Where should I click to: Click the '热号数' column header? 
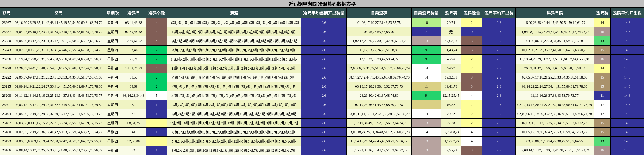(x=602, y=13)
